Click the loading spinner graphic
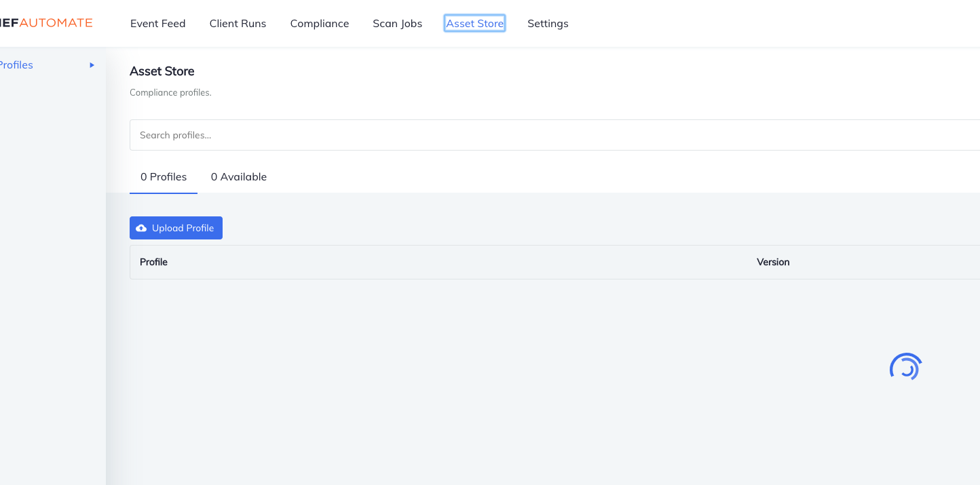This screenshot has width=980, height=485. pos(905,366)
